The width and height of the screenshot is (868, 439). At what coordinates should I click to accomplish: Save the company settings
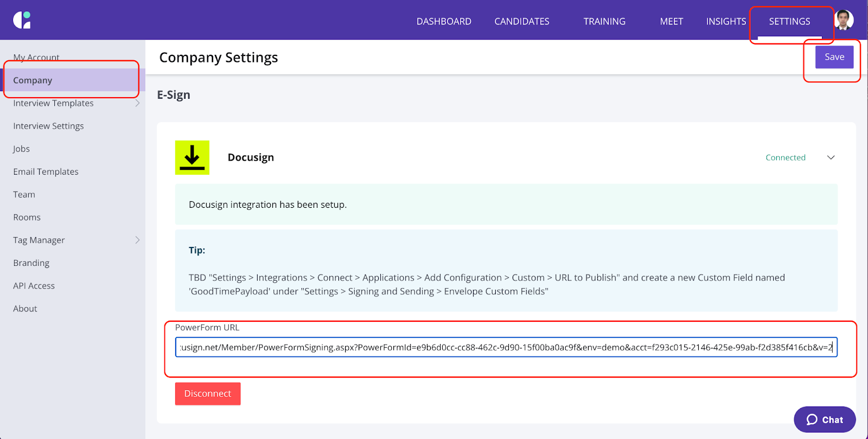tap(834, 57)
